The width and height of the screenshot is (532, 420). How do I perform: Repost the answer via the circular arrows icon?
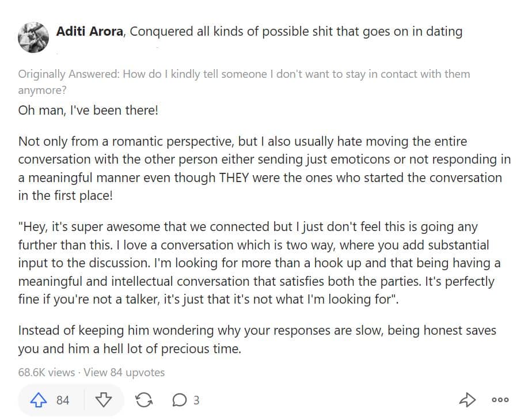pos(145,400)
